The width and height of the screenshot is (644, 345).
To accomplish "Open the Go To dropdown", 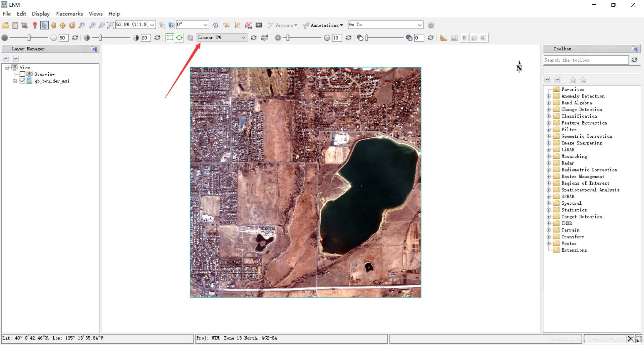I will [x=420, y=25].
